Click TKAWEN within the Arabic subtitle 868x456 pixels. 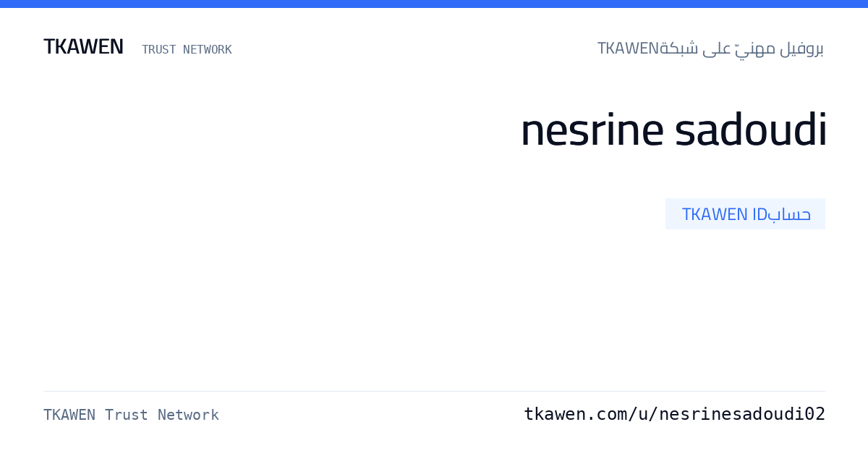coord(628,48)
